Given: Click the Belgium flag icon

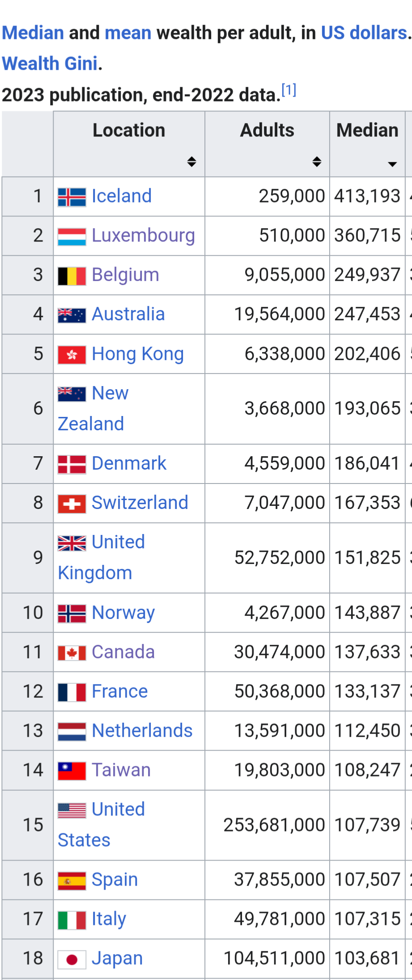Looking at the screenshot, I should (x=72, y=276).
